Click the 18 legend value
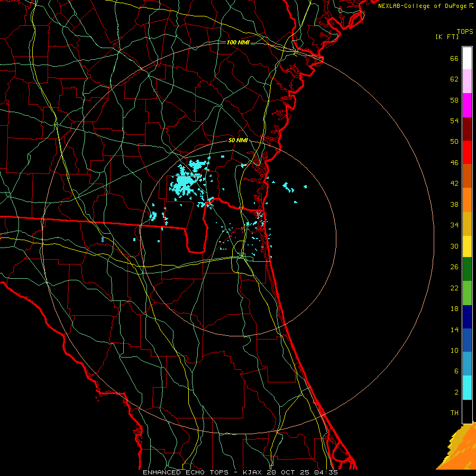Screen dimensions: 476x476 pyautogui.click(x=454, y=309)
